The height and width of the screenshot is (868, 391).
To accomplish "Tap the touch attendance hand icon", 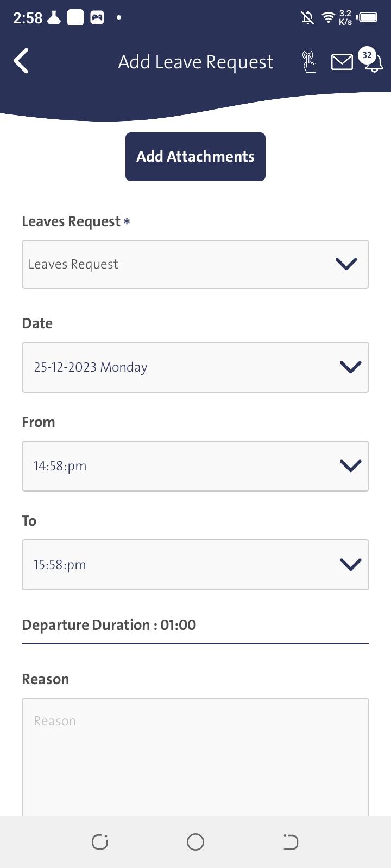I will click(308, 62).
